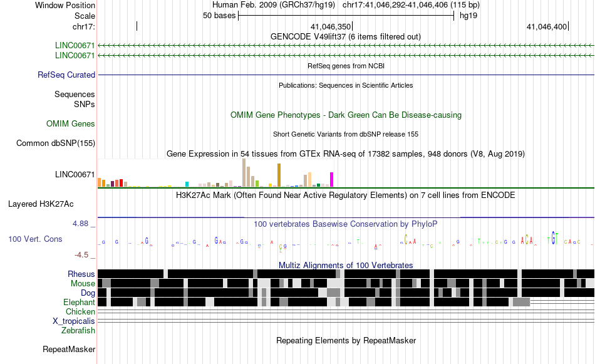Image resolution: width=595 pixels, height=364 pixels.
Task: Click the SNPs track label
Action: point(85,104)
